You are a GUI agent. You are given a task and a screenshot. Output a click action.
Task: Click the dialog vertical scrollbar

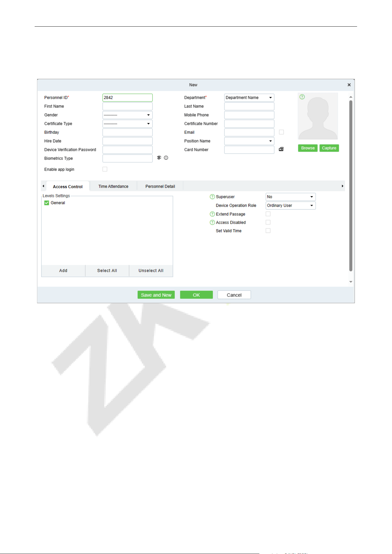pyautogui.click(x=351, y=186)
